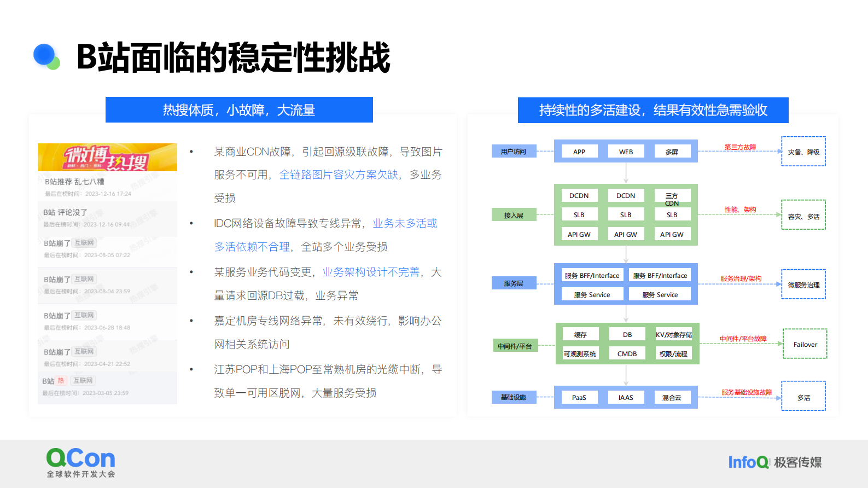Screen dimensions: 868x488
Task: Click the blue header 热搜体质，小故障，大流量
Action: tap(239, 110)
